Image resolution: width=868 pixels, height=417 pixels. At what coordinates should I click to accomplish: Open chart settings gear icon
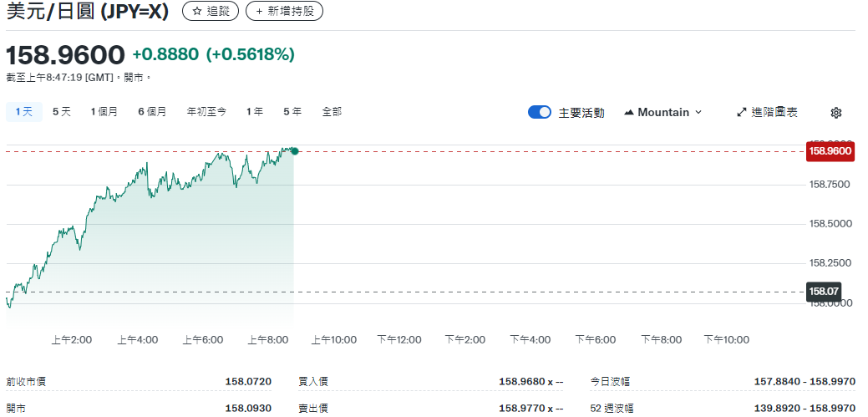(835, 113)
